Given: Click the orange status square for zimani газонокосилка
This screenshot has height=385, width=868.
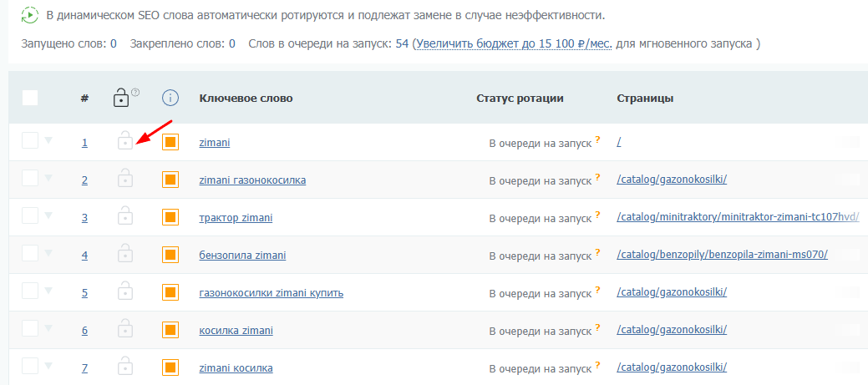Looking at the screenshot, I should (x=170, y=180).
